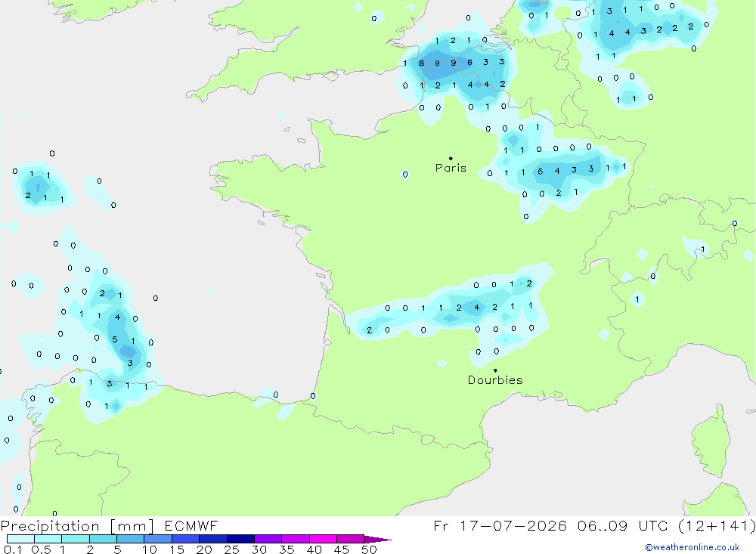This screenshot has height=554, width=756.
Task: Pick the 0.1–0.5 mm legend swatch
Action: click(x=20, y=539)
